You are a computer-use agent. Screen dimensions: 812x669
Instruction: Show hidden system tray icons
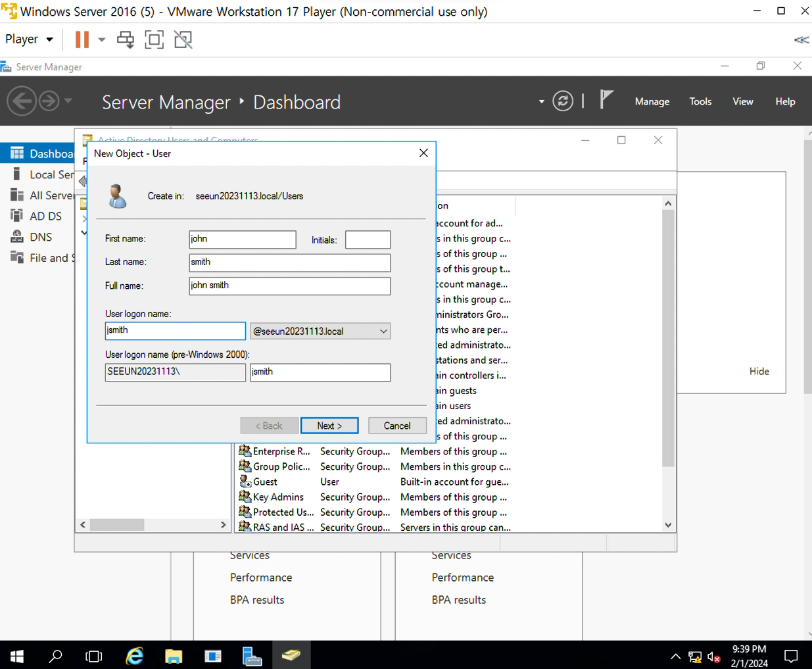pyautogui.click(x=675, y=657)
